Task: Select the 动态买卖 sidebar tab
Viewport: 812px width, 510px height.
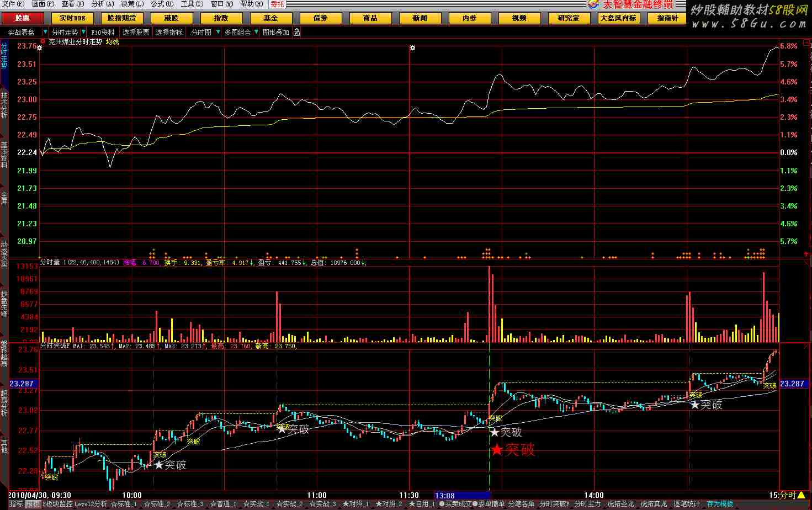Action: 4,254
